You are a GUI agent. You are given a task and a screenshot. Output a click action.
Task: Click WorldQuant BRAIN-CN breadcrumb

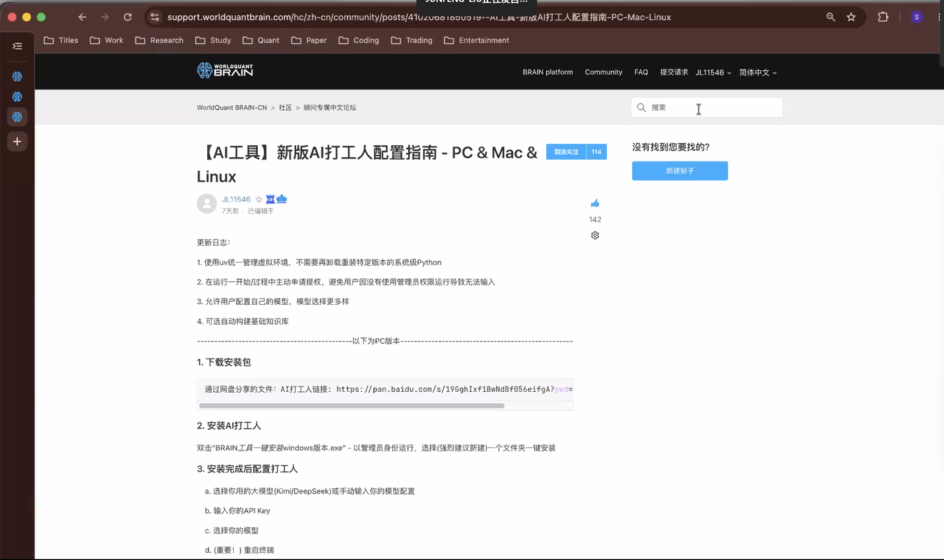pyautogui.click(x=232, y=108)
